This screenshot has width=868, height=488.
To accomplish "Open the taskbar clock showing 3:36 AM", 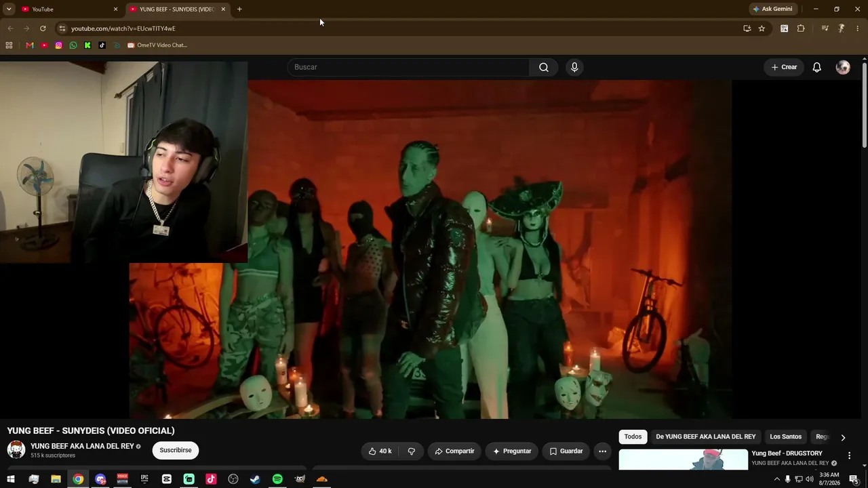I will click(x=829, y=479).
